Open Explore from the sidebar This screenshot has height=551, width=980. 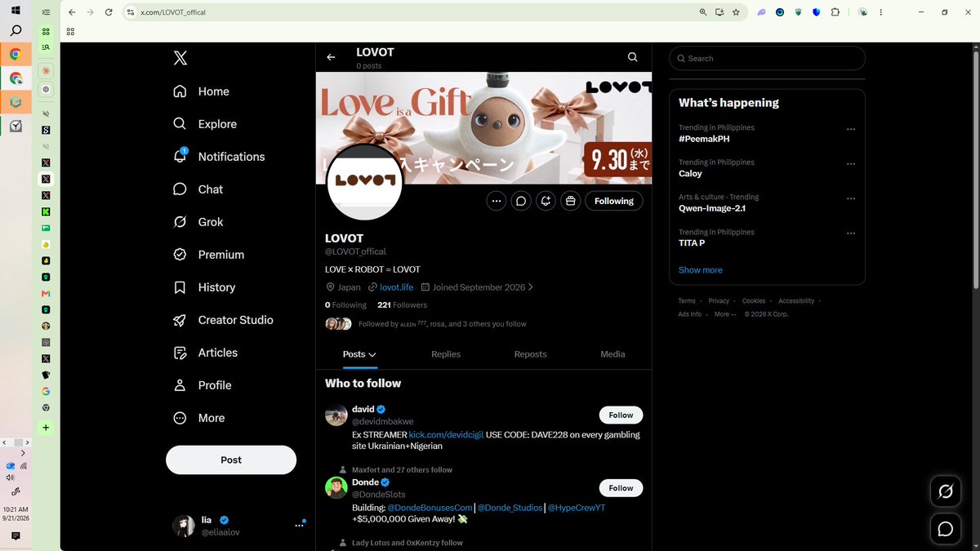tap(205, 124)
